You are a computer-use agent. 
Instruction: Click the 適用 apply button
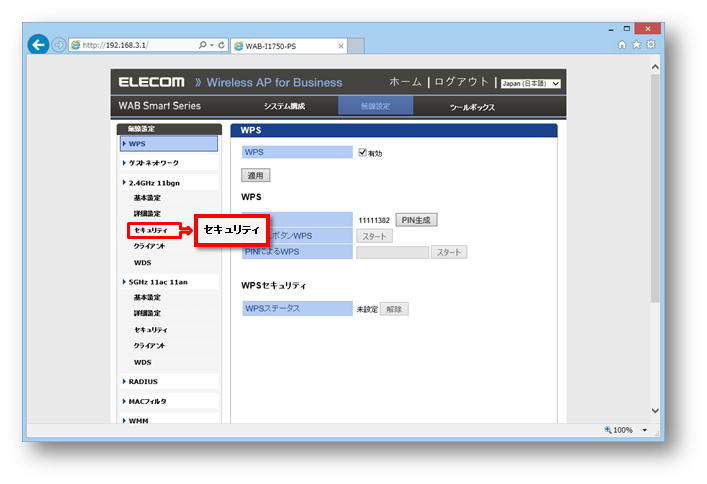tap(256, 175)
